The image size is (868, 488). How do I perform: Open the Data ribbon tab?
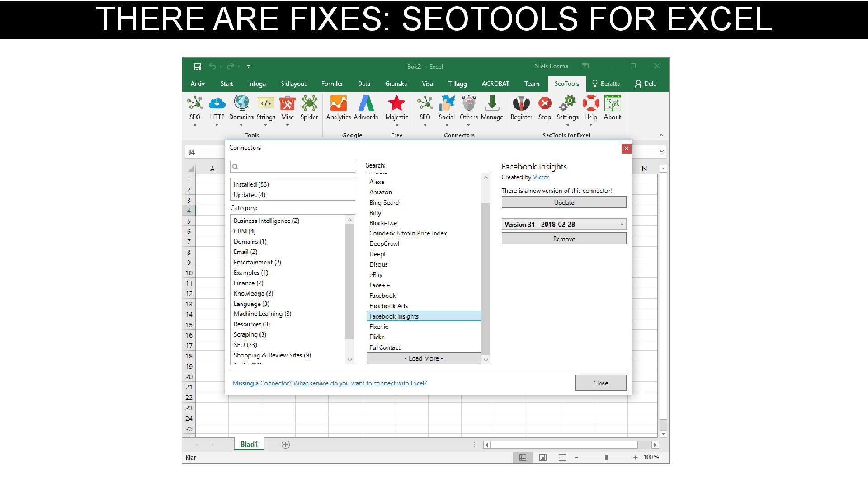(364, 84)
